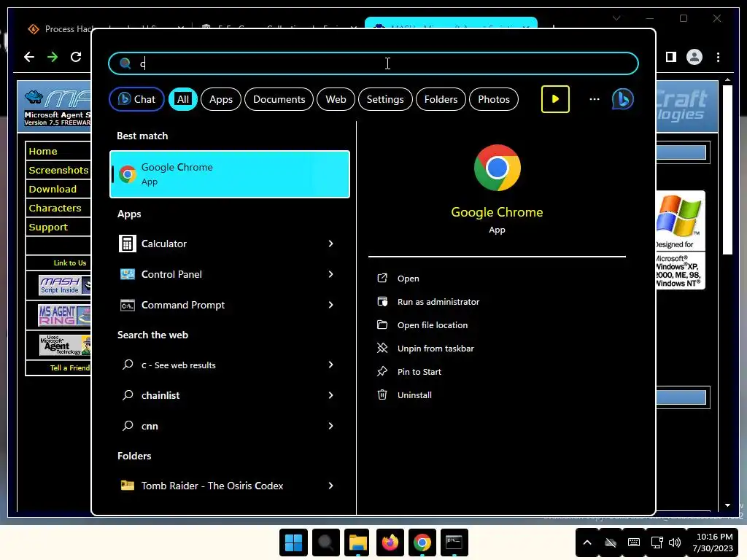This screenshot has width=747, height=560.
Task: Switch to the Folders filter tab
Action: [441, 99]
